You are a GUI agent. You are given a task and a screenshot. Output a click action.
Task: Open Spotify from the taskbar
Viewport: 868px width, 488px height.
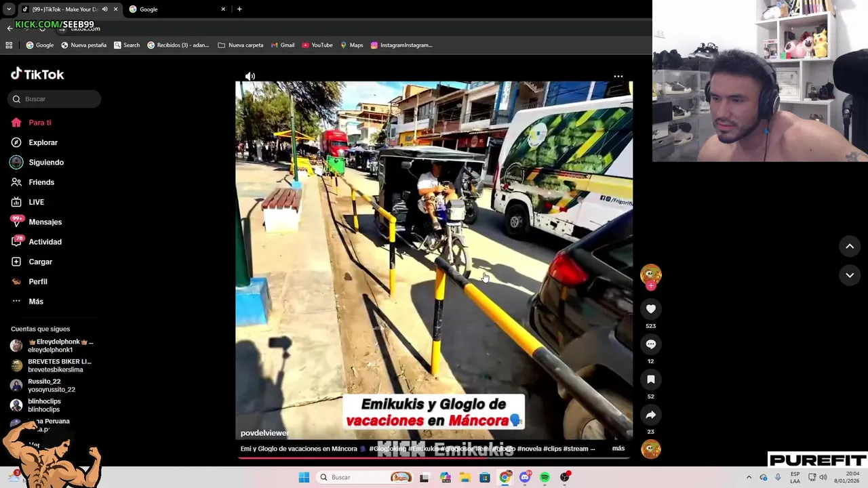point(545,477)
